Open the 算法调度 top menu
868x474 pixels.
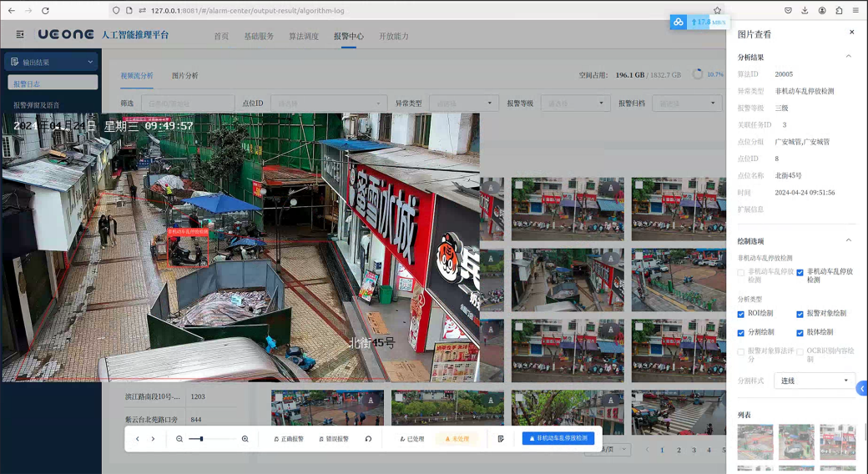(x=304, y=36)
